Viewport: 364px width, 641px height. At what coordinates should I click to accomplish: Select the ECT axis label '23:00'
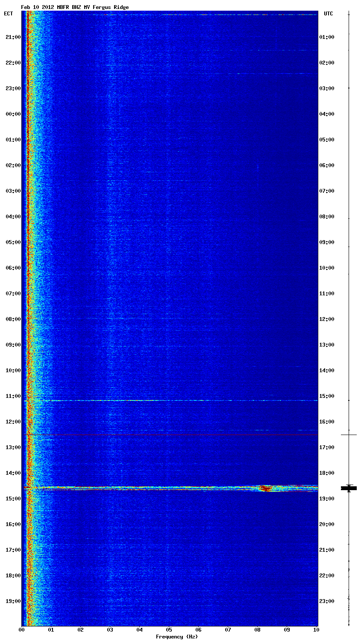coord(13,88)
